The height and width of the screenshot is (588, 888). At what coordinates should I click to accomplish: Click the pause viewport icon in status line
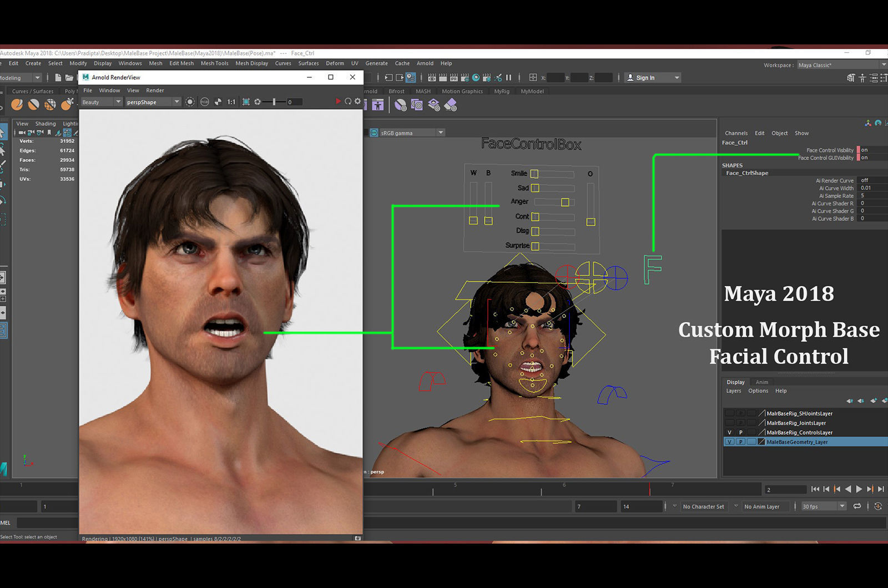[508, 78]
